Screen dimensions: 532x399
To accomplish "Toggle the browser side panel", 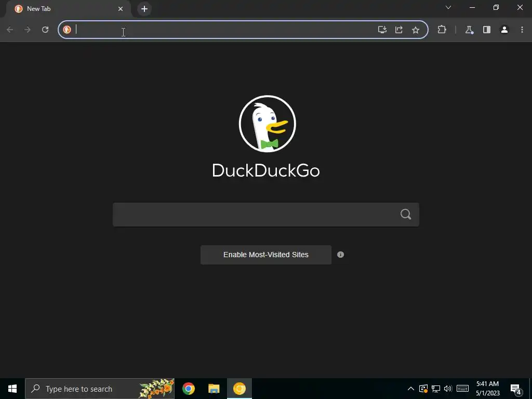I will coord(487,30).
